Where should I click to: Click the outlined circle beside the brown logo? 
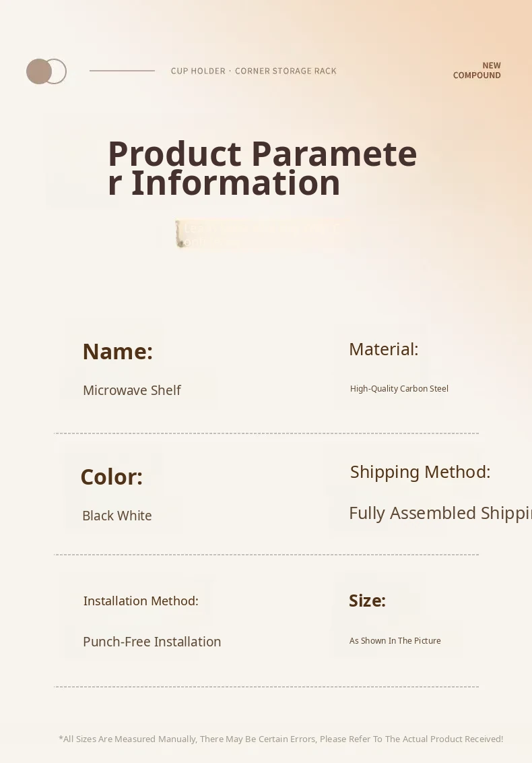click(x=59, y=71)
